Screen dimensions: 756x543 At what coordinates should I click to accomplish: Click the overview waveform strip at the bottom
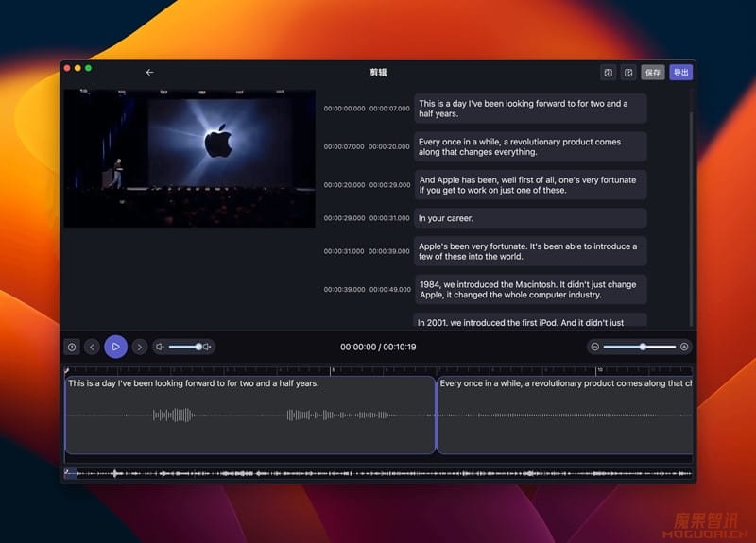tap(379, 474)
